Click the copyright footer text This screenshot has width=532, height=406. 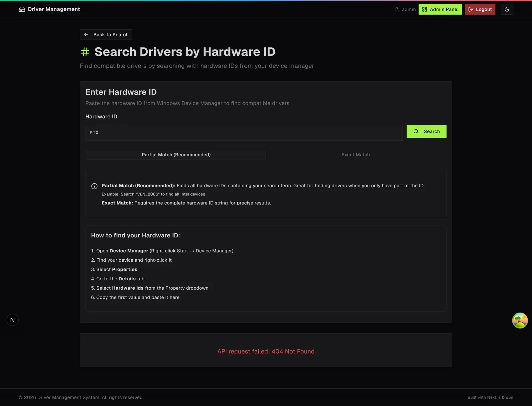(x=81, y=397)
